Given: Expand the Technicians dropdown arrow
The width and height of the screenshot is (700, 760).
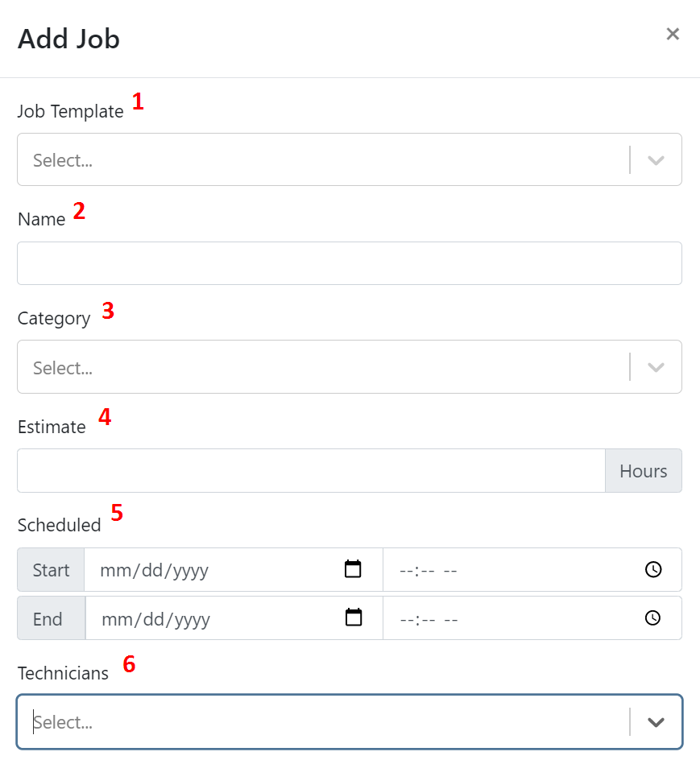Looking at the screenshot, I should point(656,722).
